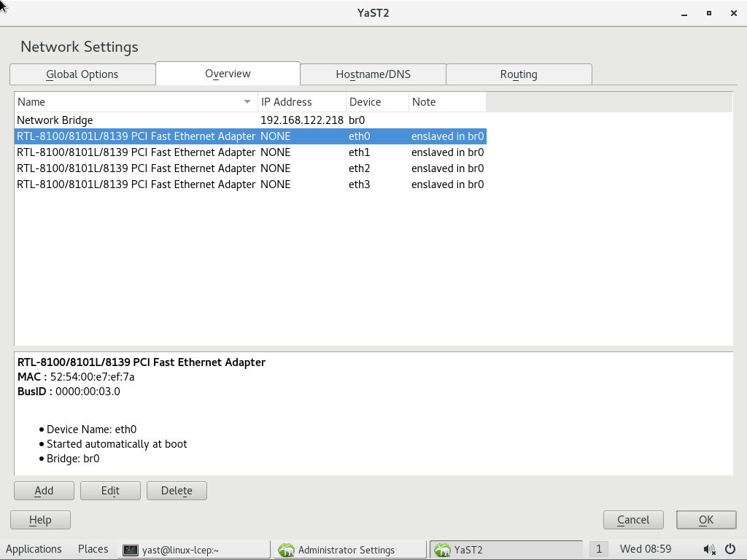
Task: Open the Places menu
Action: pos(93,549)
